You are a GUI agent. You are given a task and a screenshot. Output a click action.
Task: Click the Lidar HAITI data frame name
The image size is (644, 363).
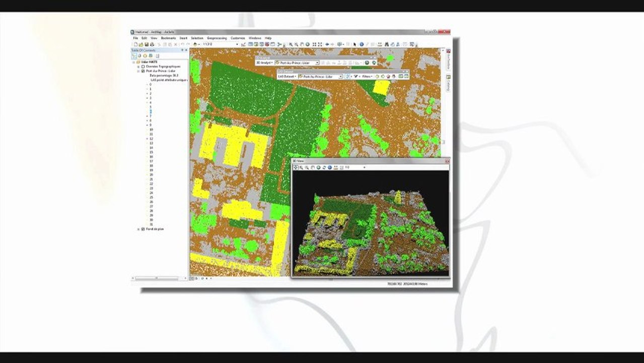click(x=150, y=62)
